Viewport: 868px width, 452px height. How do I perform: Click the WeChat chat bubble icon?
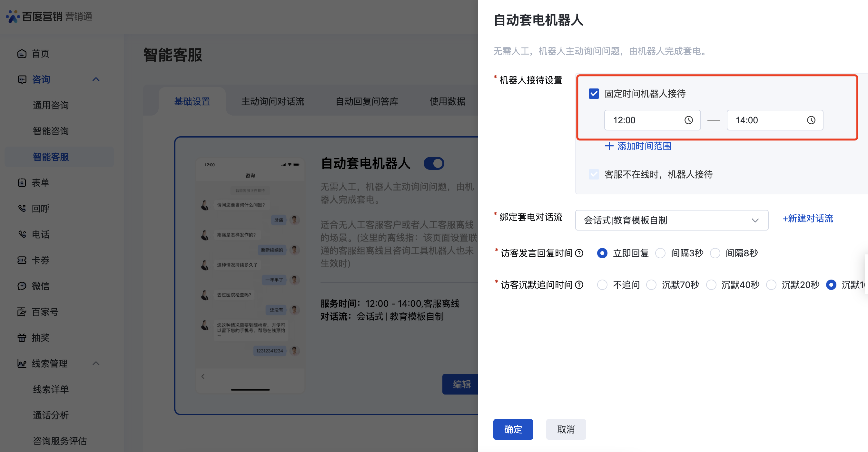pyautogui.click(x=22, y=286)
